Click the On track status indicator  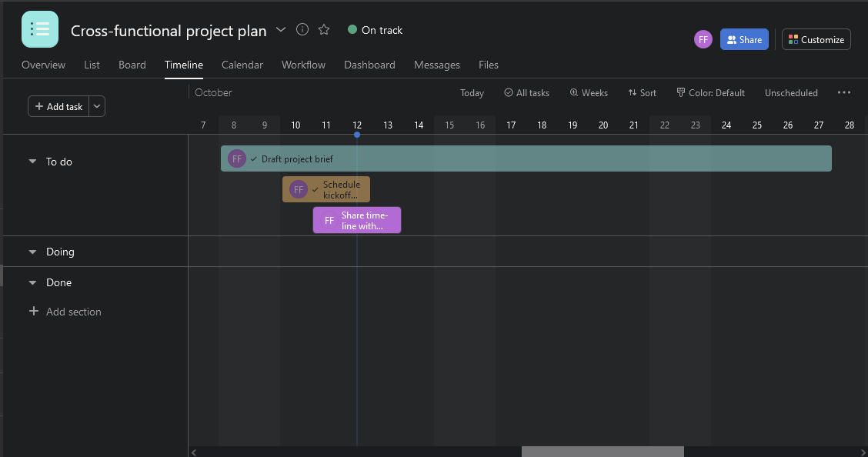tap(375, 30)
